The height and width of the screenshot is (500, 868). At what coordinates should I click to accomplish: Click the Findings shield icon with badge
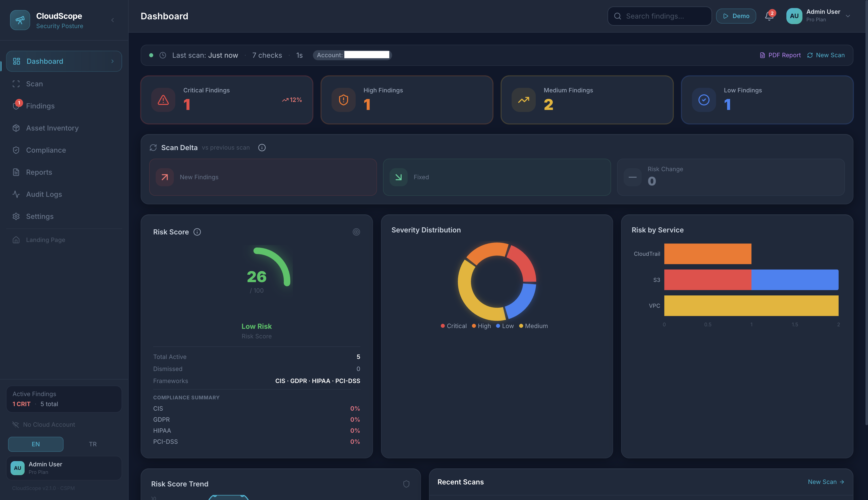pos(17,105)
